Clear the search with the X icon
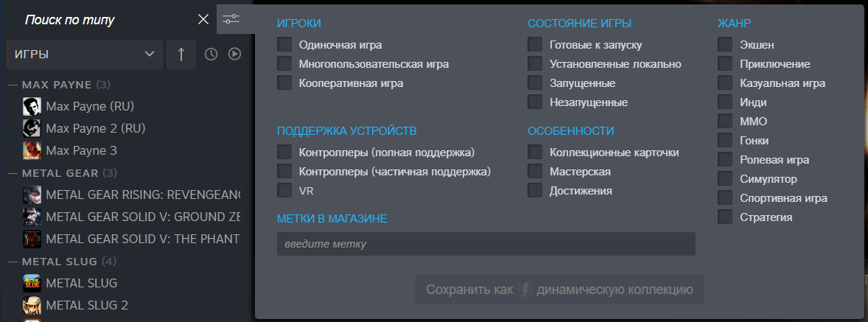 pyautogui.click(x=203, y=19)
